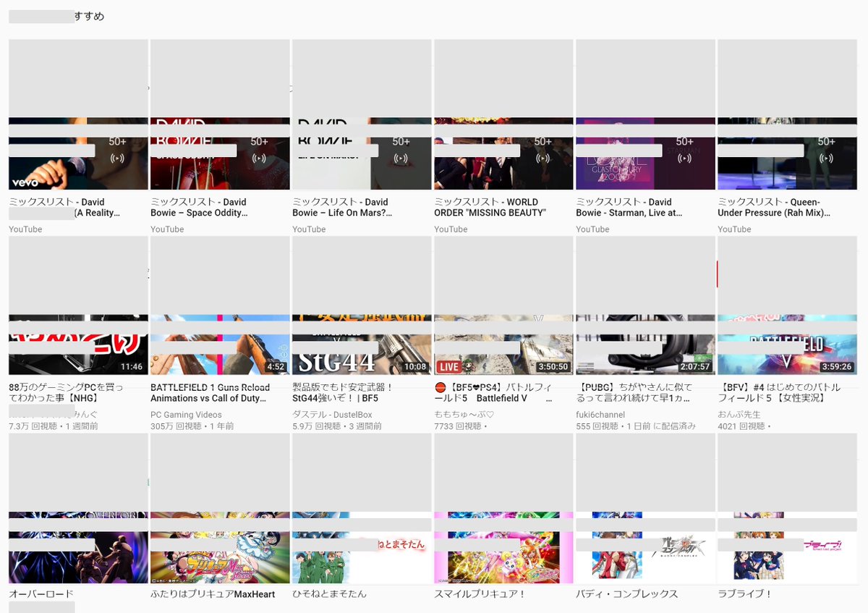Click the LIVE badge on BF5 PS4 stream
868x613 pixels.
pyautogui.click(x=448, y=367)
